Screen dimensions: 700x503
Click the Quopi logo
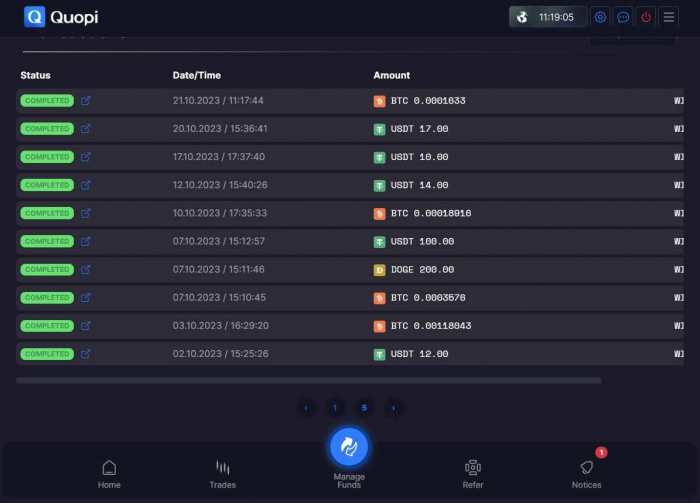tap(61, 17)
